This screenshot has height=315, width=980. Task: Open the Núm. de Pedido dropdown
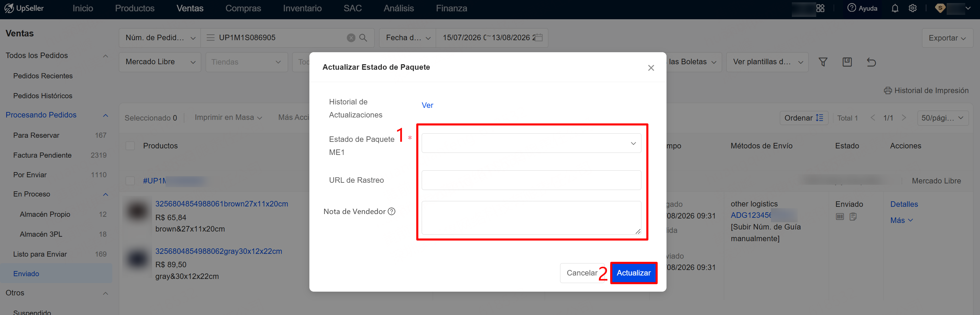(x=160, y=38)
